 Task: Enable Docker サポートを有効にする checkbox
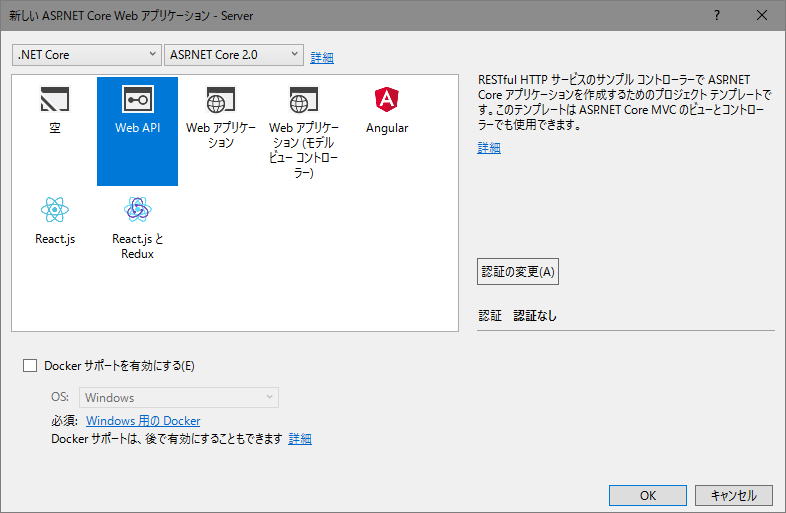click(30, 366)
